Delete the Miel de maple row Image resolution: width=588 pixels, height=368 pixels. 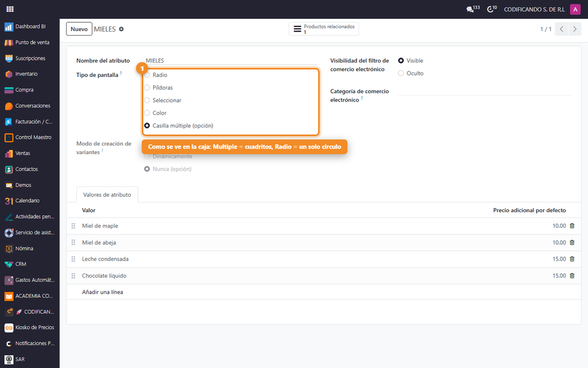[x=572, y=225]
